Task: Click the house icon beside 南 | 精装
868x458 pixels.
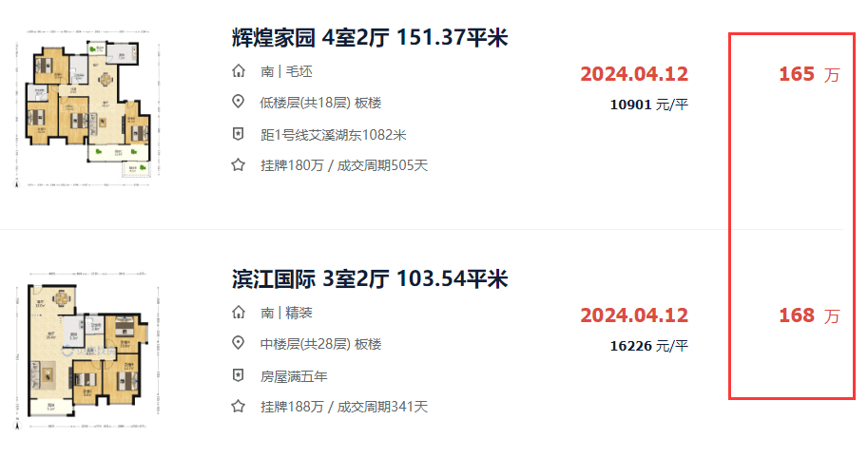Action: (x=238, y=313)
